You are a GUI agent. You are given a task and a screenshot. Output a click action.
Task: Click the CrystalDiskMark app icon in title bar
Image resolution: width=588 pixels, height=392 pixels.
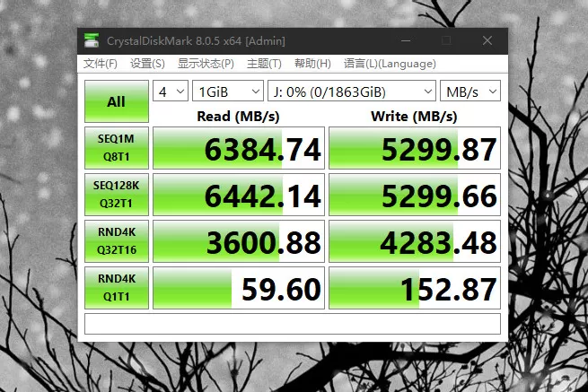[92, 40]
